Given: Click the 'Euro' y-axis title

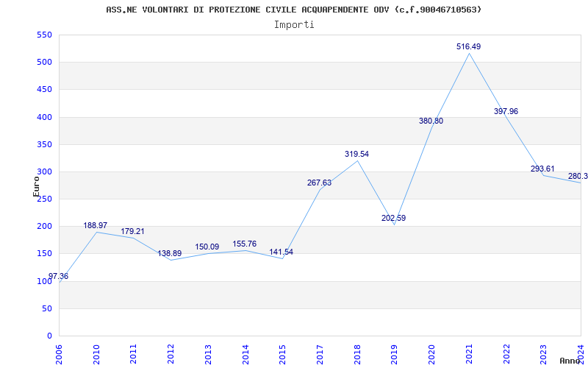Looking at the screenshot, I should coord(36,187).
